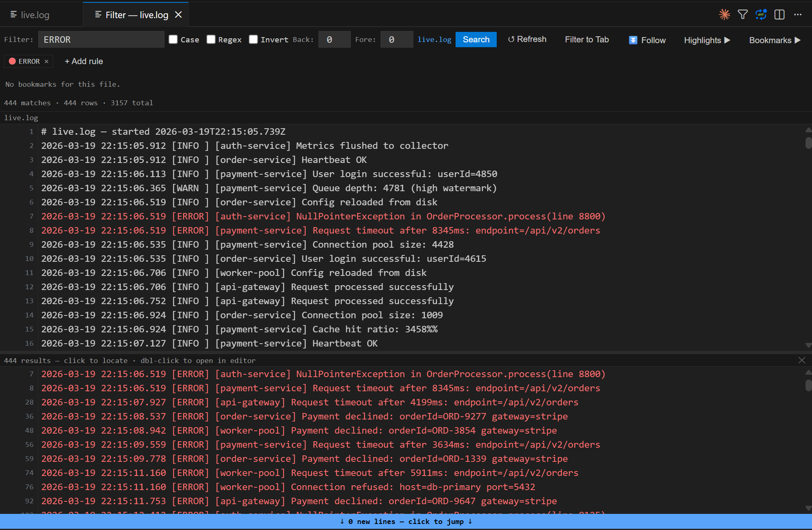Click the new lines jump bar
Viewport: 812px width, 530px height.
point(406,522)
